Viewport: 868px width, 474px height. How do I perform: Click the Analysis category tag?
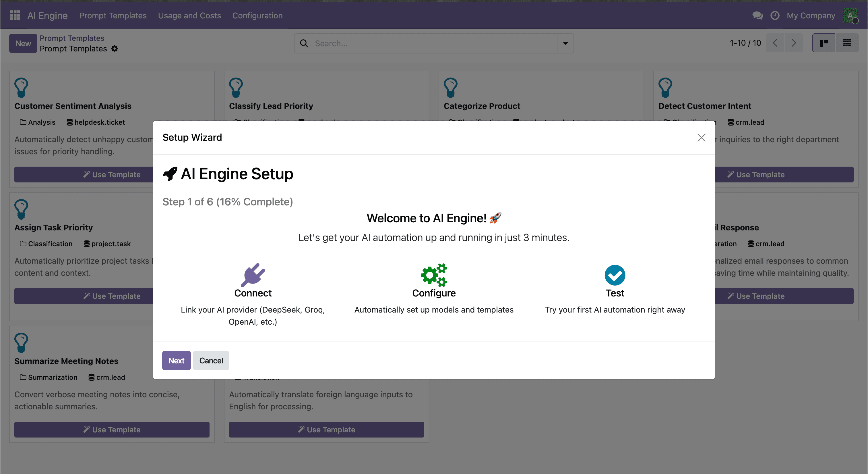click(37, 122)
